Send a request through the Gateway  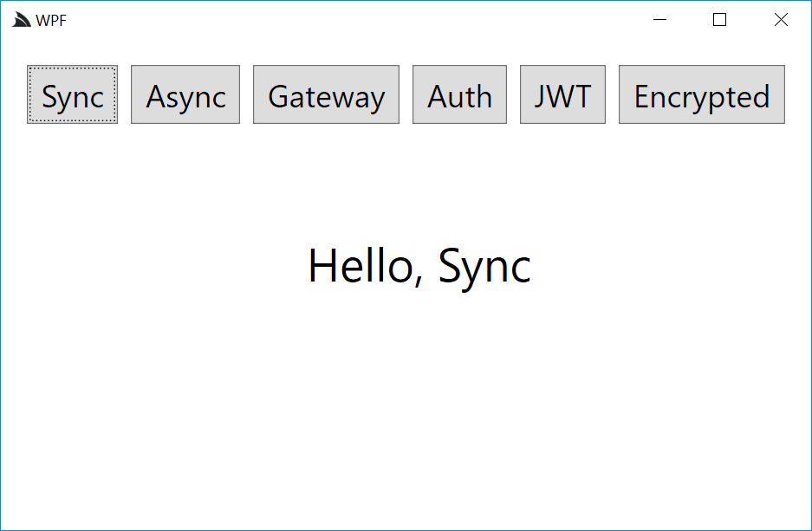(x=326, y=94)
